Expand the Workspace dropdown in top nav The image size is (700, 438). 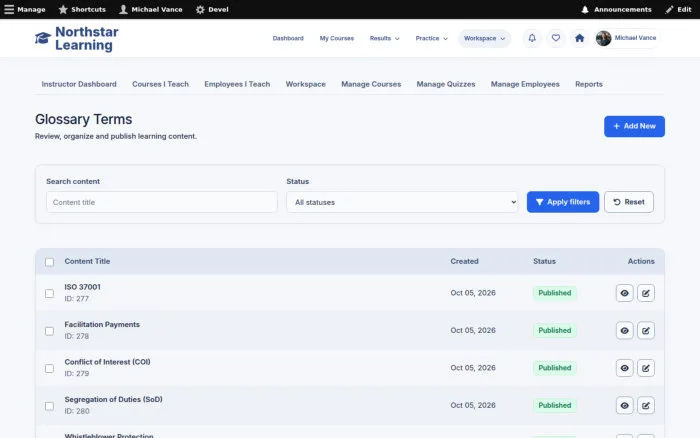pyautogui.click(x=484, y=38)
